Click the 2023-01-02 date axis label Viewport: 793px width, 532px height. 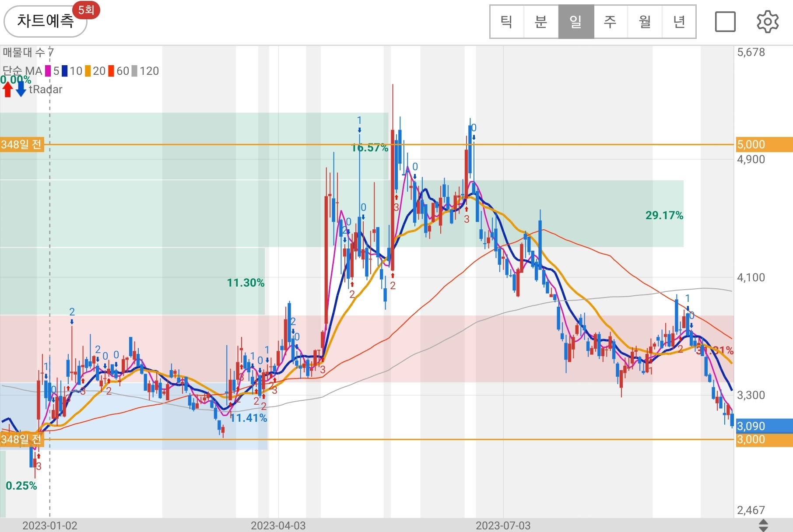50,525
